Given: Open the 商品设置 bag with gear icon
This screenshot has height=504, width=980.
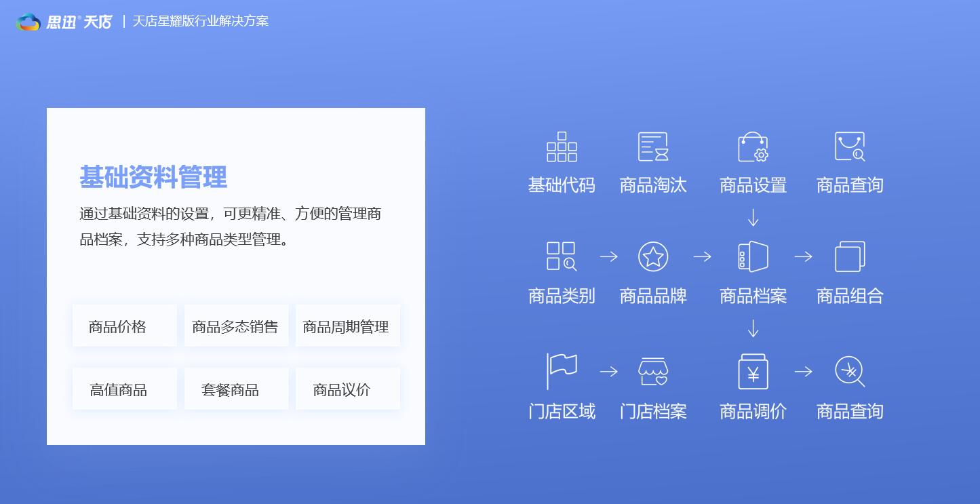Looking at the screenshot, I should pos(753,147).
